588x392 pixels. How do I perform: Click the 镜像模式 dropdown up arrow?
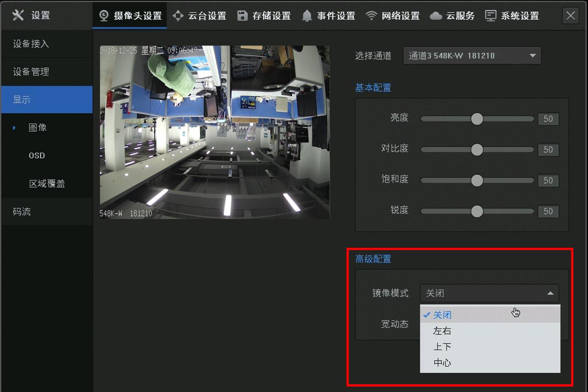coord(550,293)
